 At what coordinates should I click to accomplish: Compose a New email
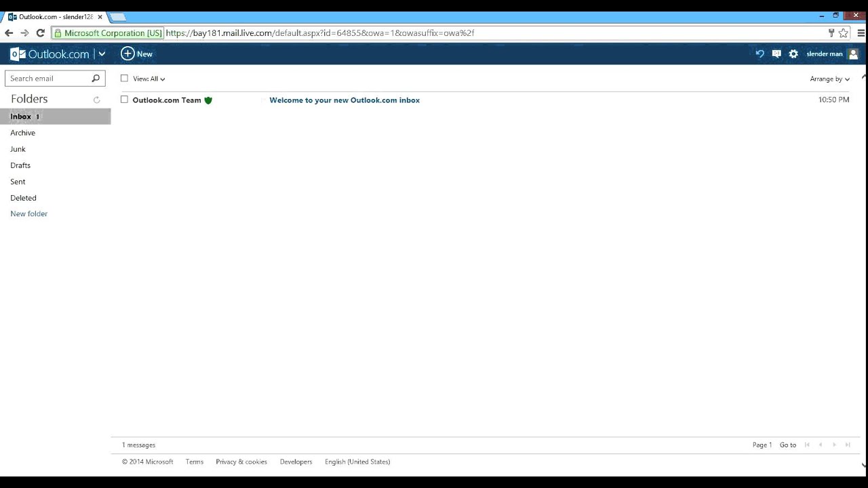click(137, 54)
